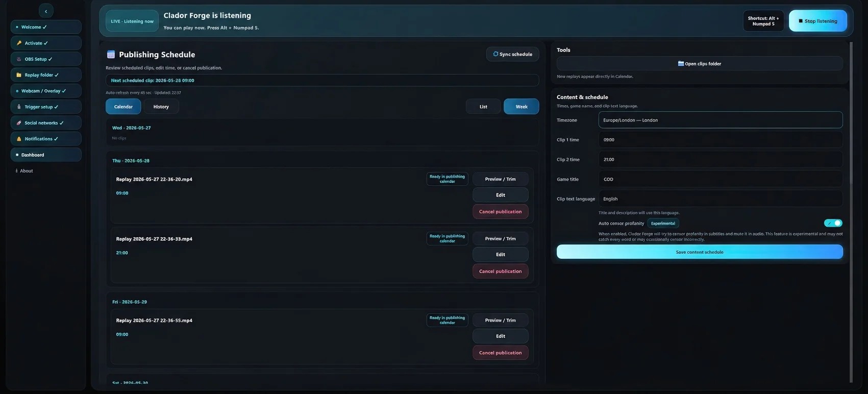Screen dimensions: 868x394
Task: Cancel publication of Replay 22-36-20
Action: pyautogui.click(x=500, y=212)
